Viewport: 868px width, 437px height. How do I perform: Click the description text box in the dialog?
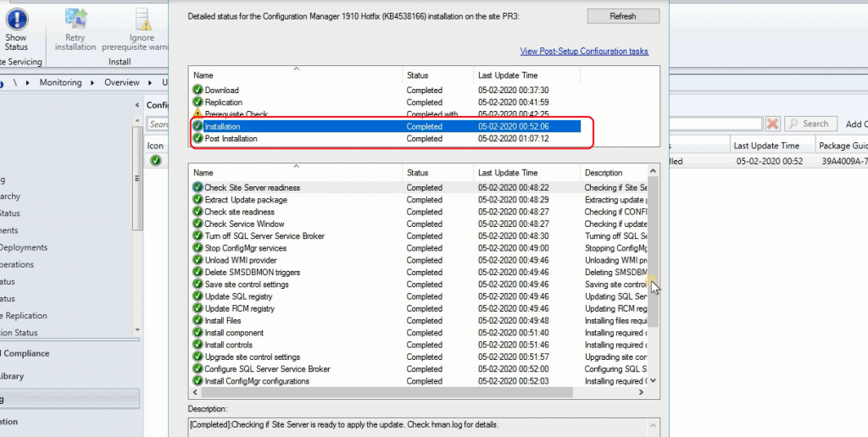click(x=424, y=427)
